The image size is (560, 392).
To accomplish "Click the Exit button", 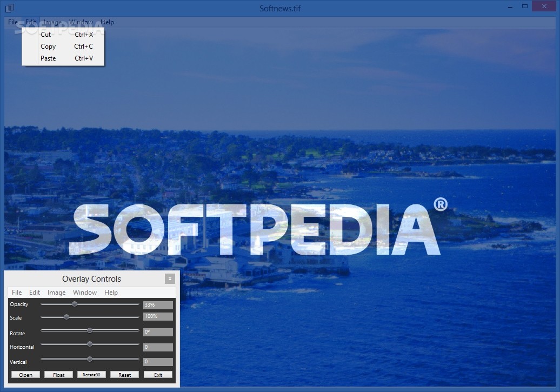I will 158,375.
